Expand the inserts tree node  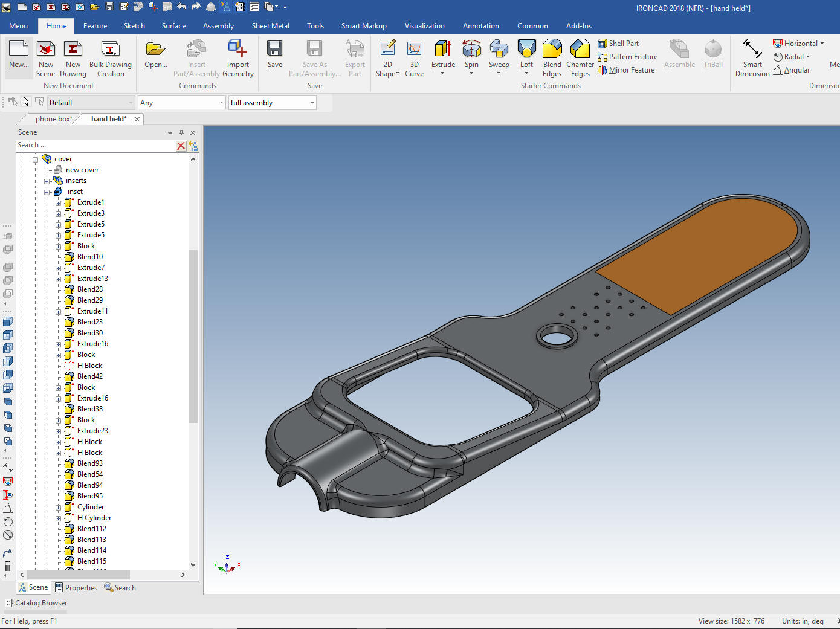click(47, 181)
